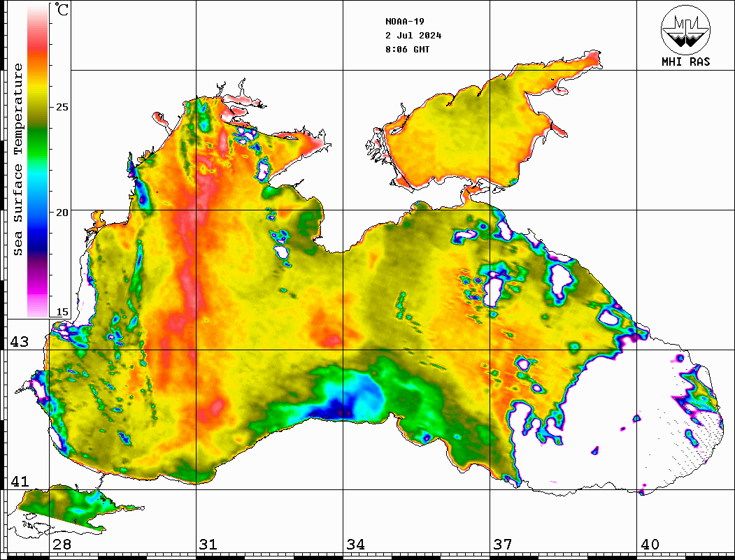Click the longitude label '37'
The width and height of the screenshot is (735, 560).
click(x=503, y=545)
